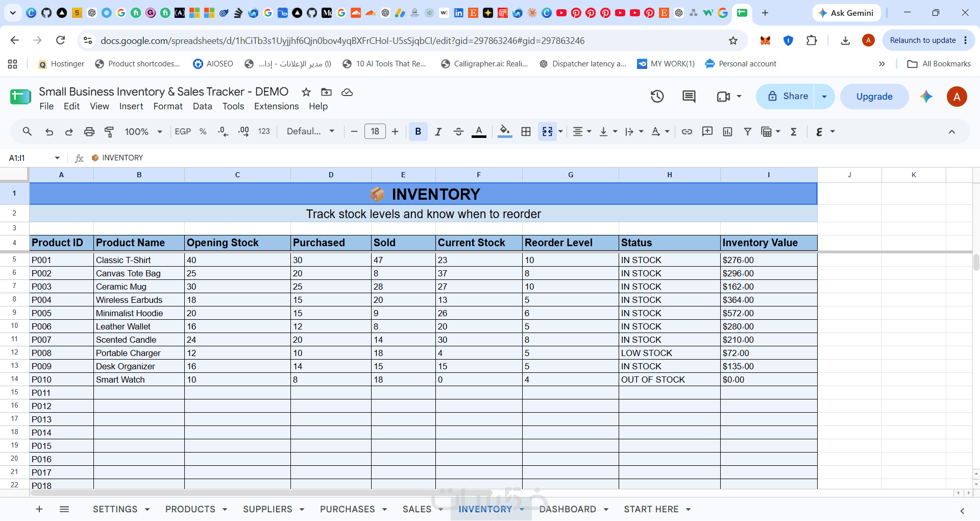The width and height of the screenshot is (980, 521).
Task: Switch to the DASHBOARD sheet tab
Action: click(568, 509)
